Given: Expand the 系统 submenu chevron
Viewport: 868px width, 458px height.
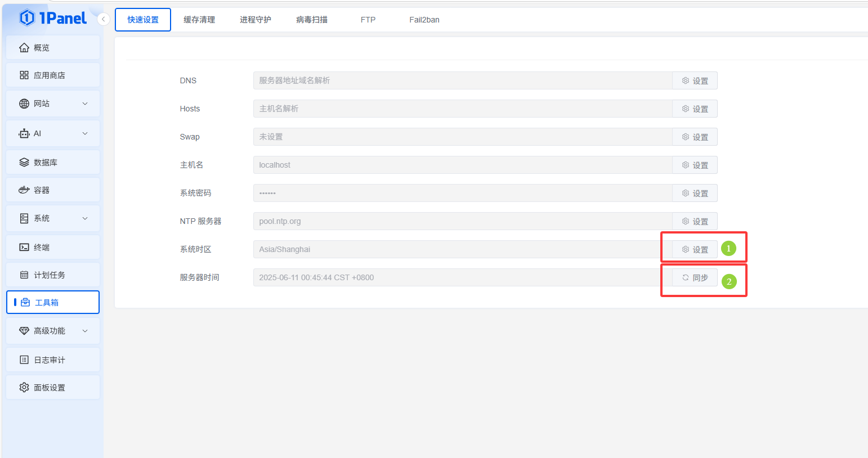Looking at the screenshot, I should (85, 218).
